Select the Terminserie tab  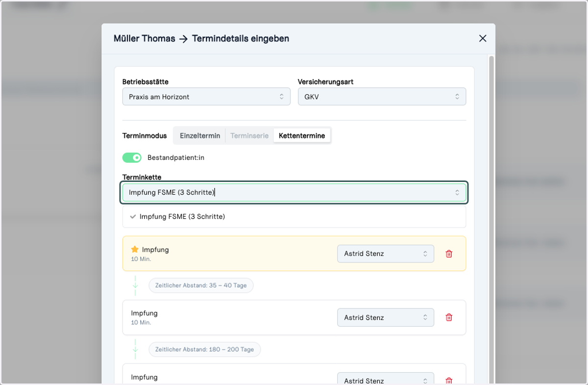[249, 136]
